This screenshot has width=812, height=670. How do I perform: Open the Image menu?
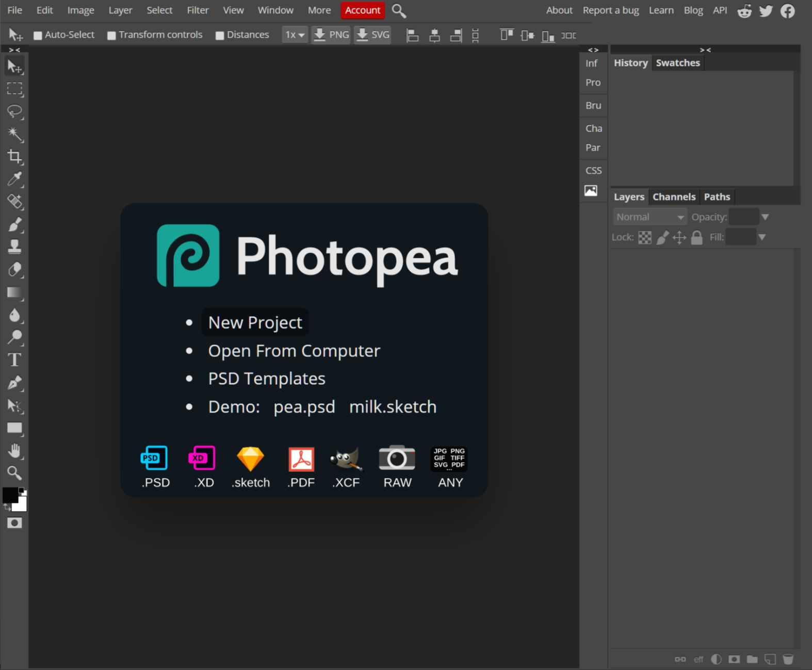pyautogui.click(x=80, y=10)
